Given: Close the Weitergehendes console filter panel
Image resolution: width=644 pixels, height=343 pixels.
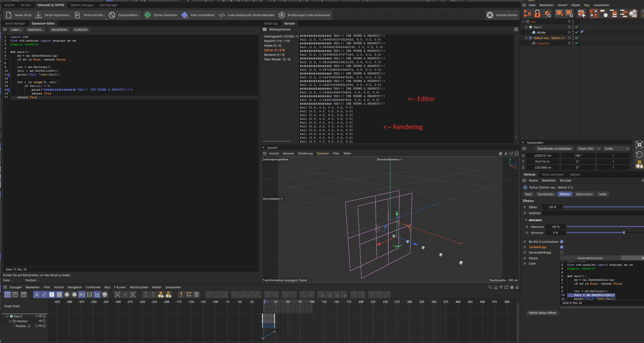Looking at the screenshot, I should (516, 29).
